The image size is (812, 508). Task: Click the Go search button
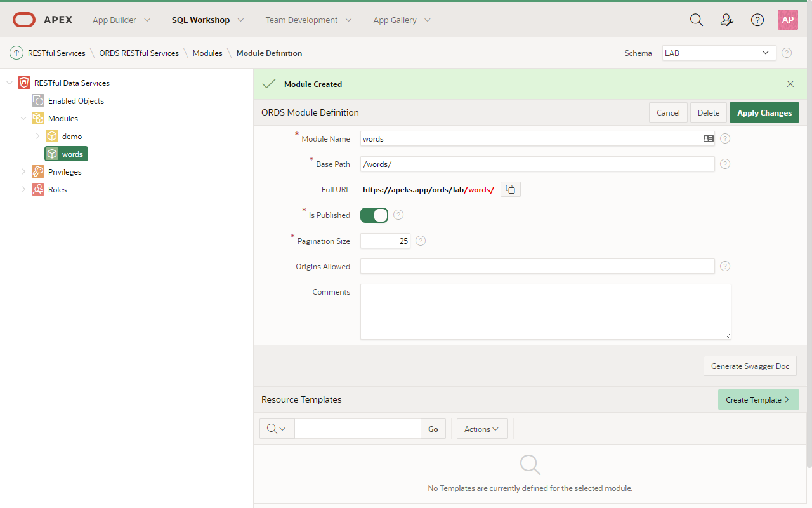click(433, 429)
